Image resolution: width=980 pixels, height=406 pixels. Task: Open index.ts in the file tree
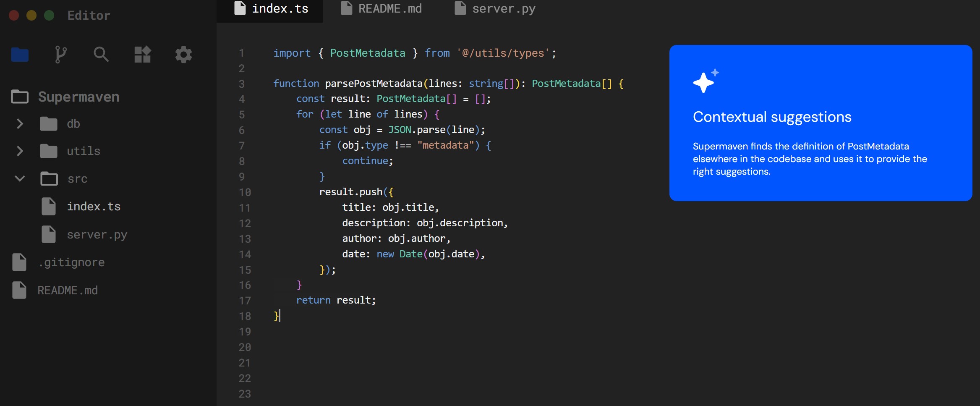click(93, 207)
